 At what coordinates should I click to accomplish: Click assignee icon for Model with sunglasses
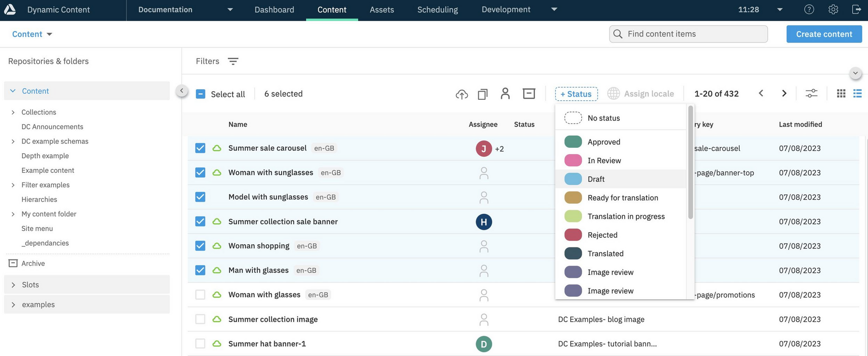(483, 198)
